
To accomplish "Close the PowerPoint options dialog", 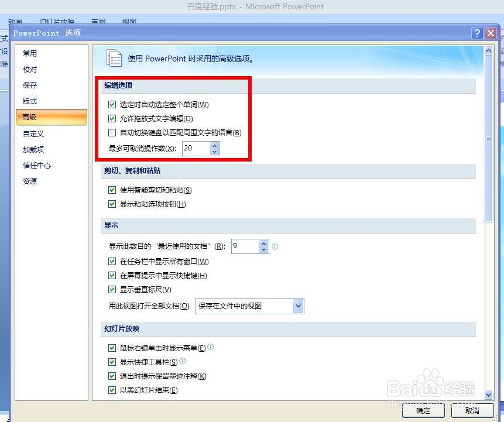I will click(491, 33).
